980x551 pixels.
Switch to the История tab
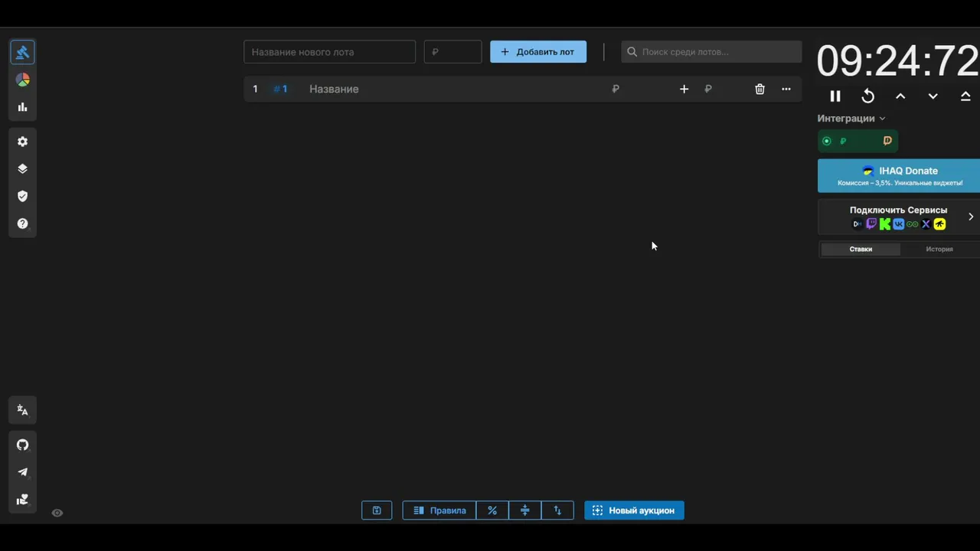[939, 249]
